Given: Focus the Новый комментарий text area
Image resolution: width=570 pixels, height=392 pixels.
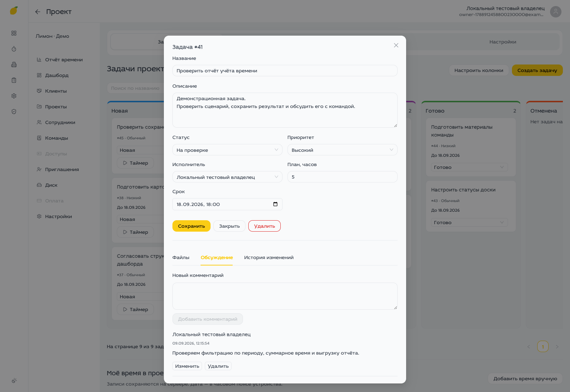Looking at the screenshot, I should (285, 296).
